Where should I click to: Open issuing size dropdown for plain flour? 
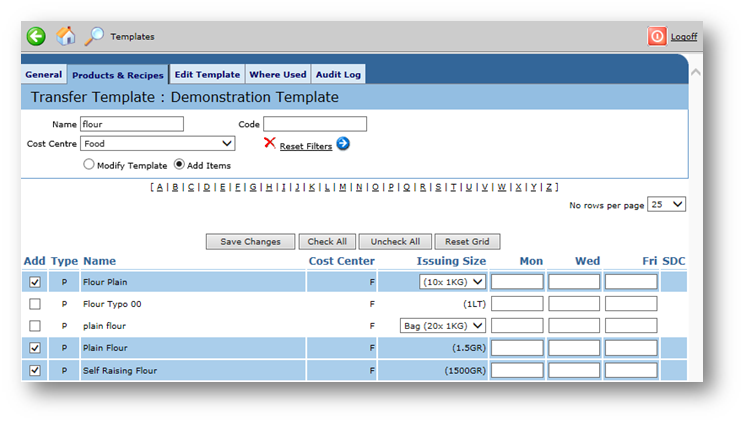point(442,325)
